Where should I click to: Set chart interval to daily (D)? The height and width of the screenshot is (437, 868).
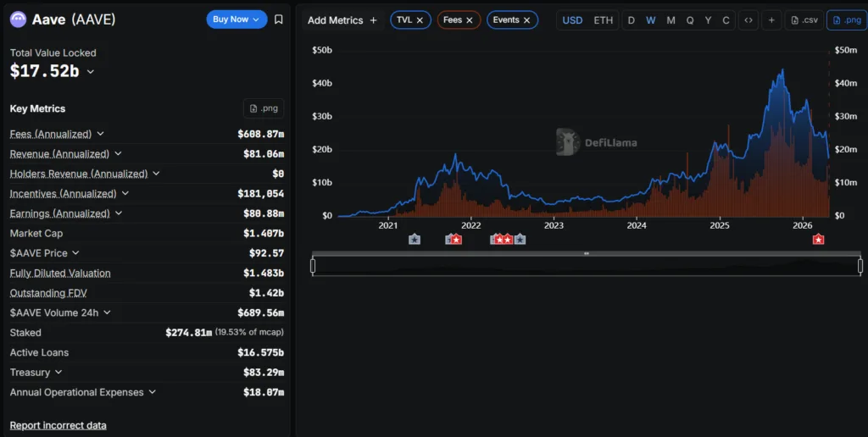631,20
